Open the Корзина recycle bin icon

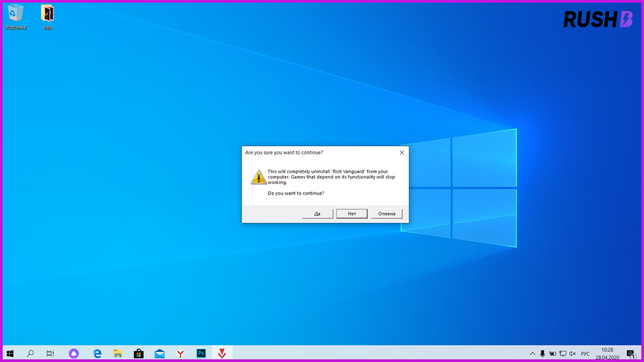tap(16, 17)
